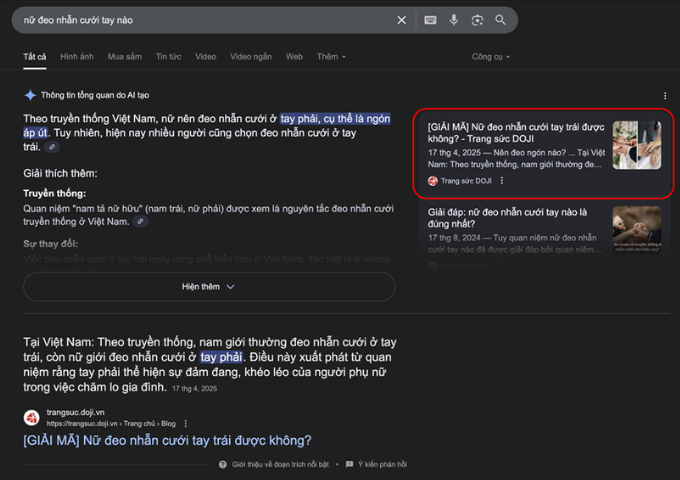Open AI overview three-dot options menu
The image size is (680, 480).
coord(665,95)
